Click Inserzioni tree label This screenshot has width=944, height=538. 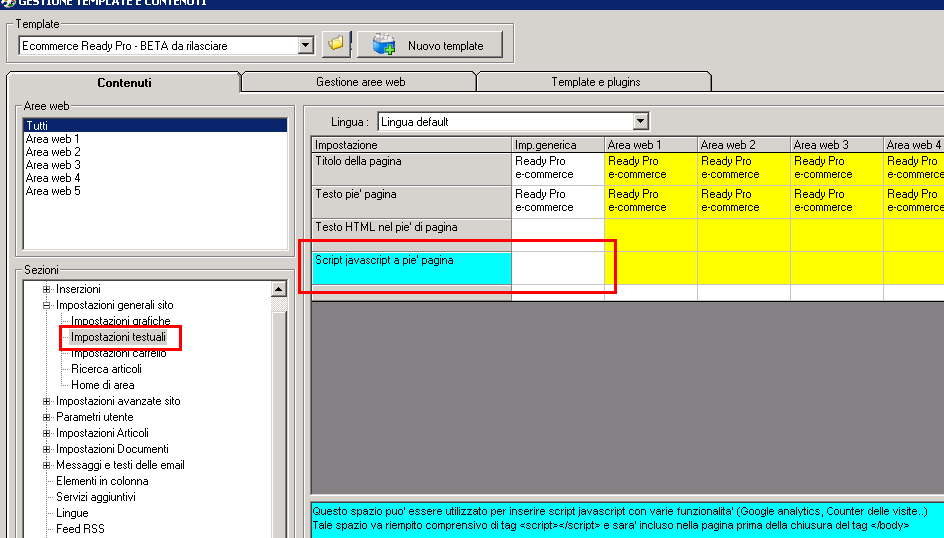(78, 289)
